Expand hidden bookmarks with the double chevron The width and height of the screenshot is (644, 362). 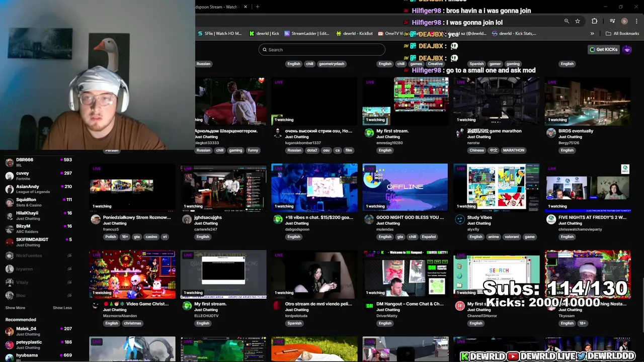point(592,34)
